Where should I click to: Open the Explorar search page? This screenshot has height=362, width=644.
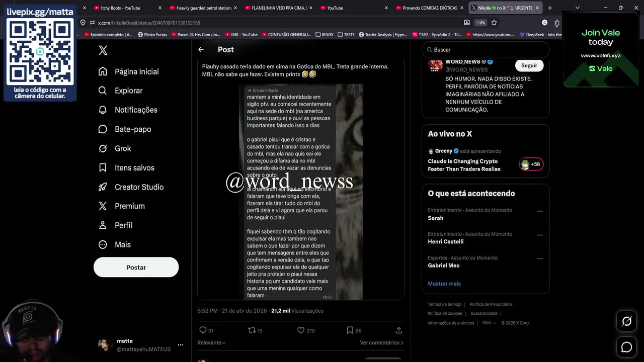pyautogui.click(x=121, y=90)
